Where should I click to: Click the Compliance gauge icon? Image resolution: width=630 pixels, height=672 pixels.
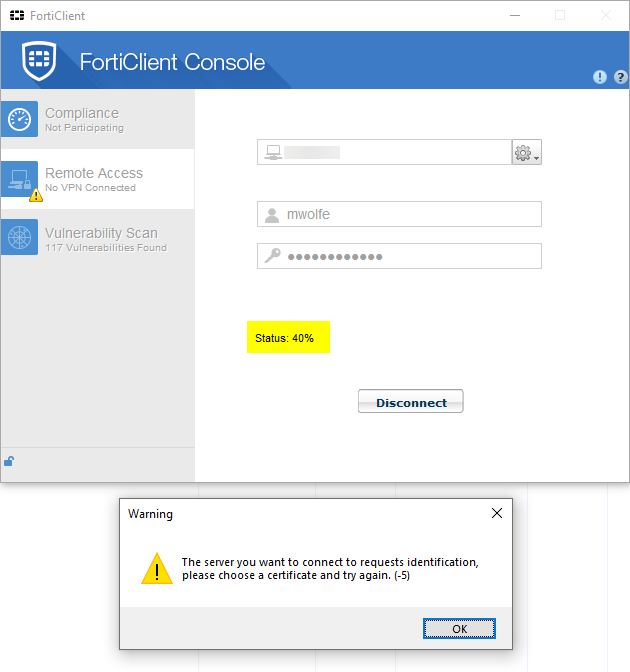point(19,119)
